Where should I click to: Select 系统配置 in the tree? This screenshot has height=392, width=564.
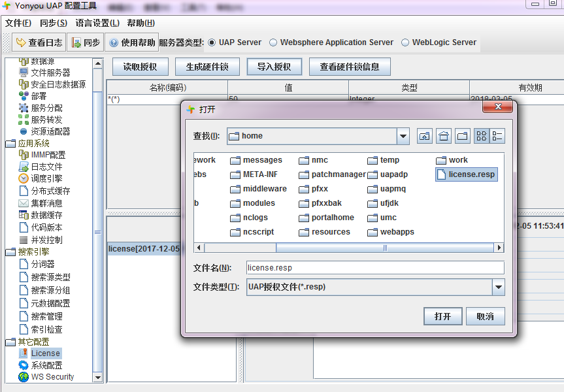pyautogui.click(x=46, y=365)
